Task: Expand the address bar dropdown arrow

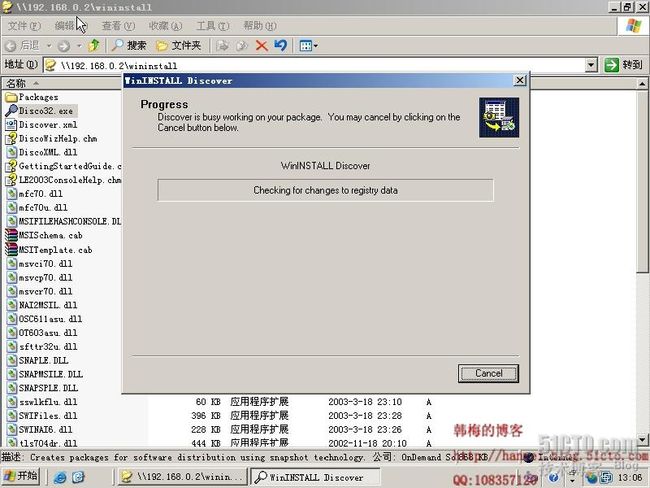Action: coord(591,66)
